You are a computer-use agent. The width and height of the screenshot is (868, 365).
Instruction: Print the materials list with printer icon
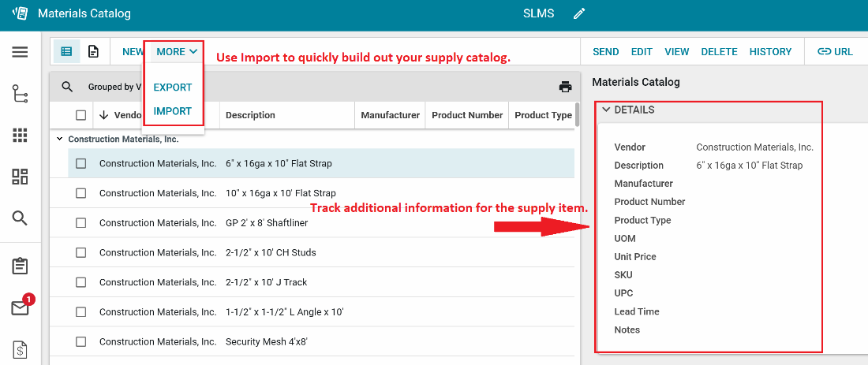[565, 87]
